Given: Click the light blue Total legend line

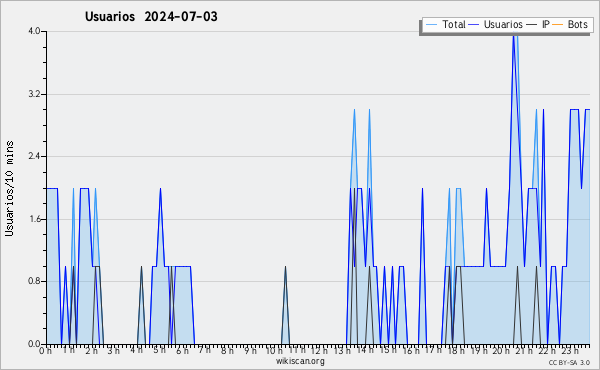Looking at the screenshot, I should pyautogui.click(x=431, y=25).
